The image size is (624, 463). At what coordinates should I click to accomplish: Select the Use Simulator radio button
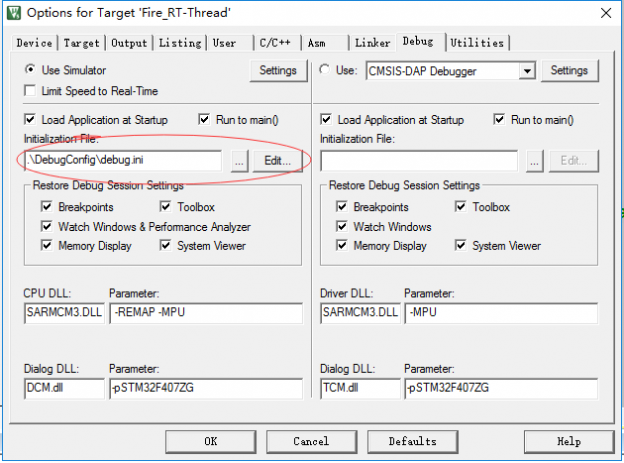pyautogui.click(x=32, y=71)
